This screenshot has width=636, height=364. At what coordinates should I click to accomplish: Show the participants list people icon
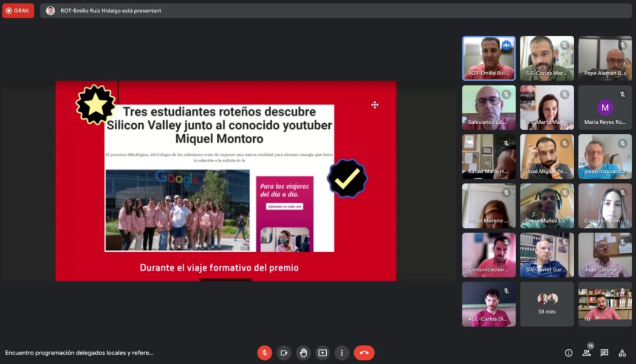click(587, 352)
